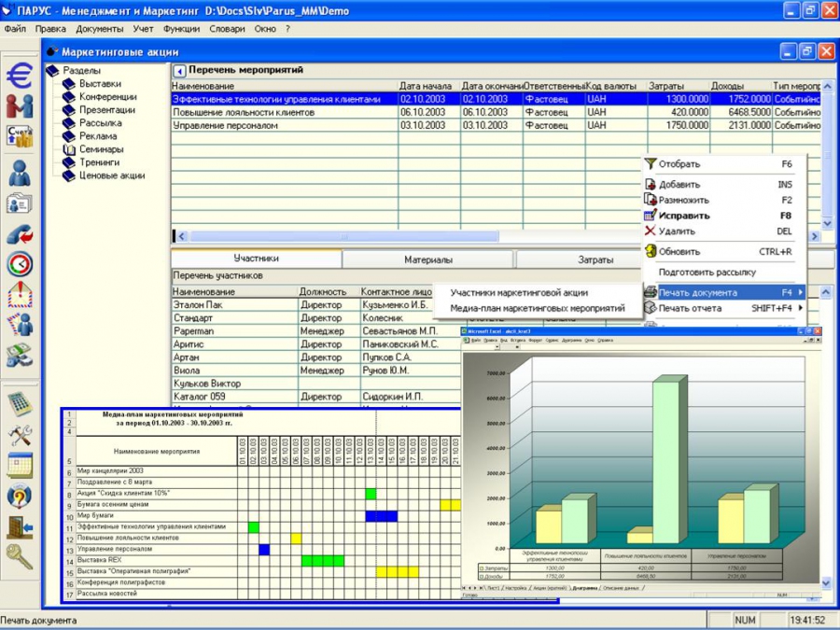Click the events list horizontal scrollbar thumb

tap(343, 236)
